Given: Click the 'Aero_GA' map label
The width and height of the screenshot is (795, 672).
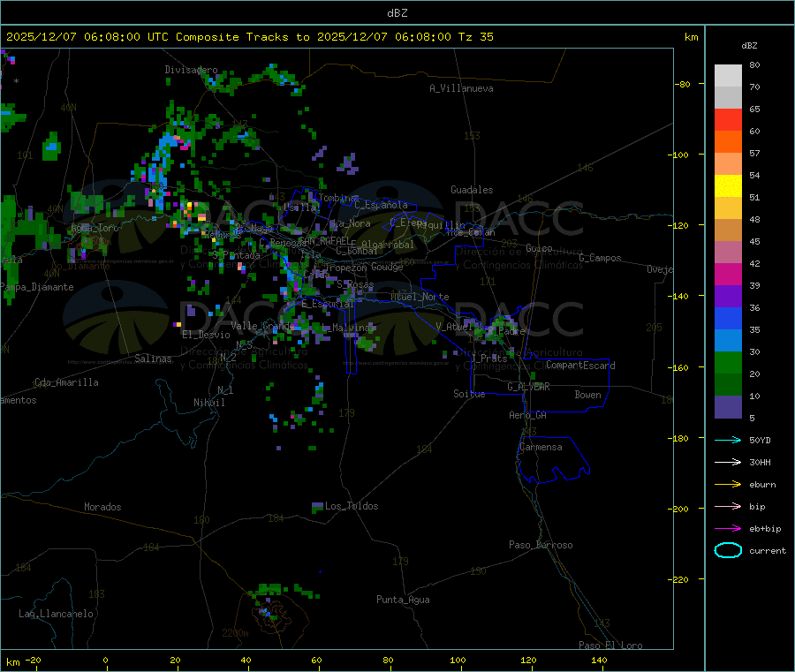Looking at the screenshot, I should [527, 415].
